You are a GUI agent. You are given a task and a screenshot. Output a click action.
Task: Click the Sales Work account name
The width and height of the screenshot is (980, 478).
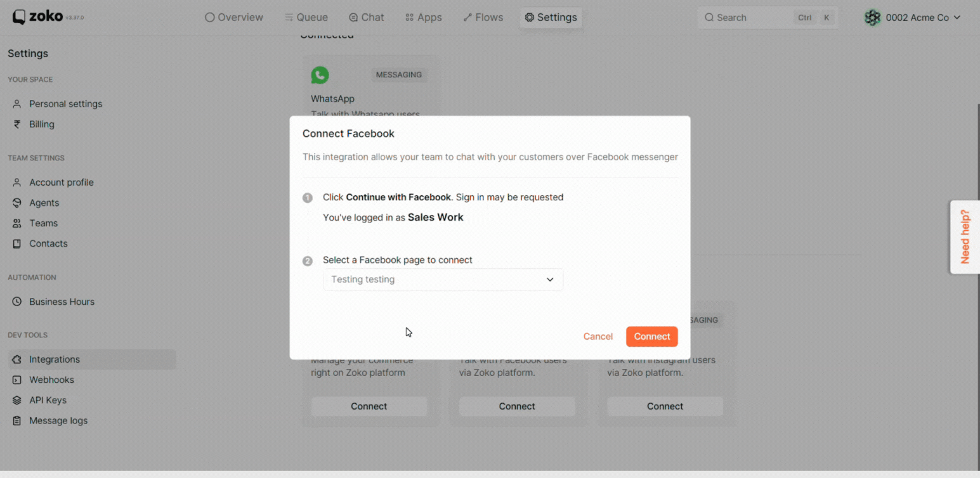[435, 217]
